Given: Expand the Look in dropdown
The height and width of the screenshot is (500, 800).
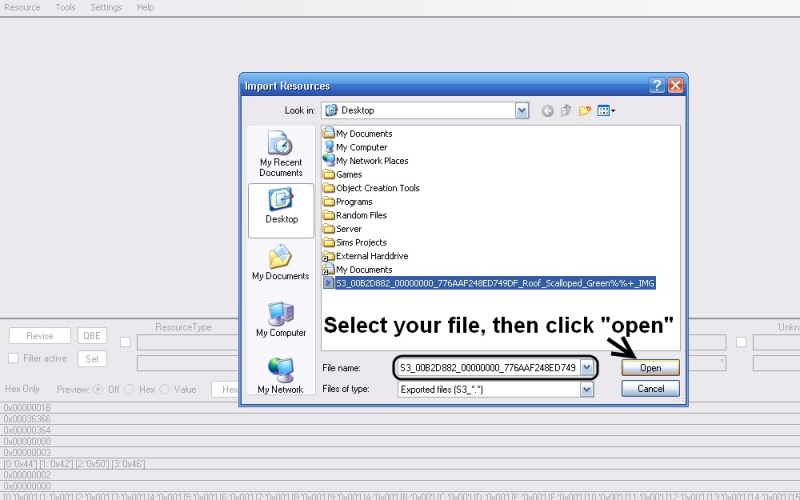Looking at the screenshot, I should (521, 110).
